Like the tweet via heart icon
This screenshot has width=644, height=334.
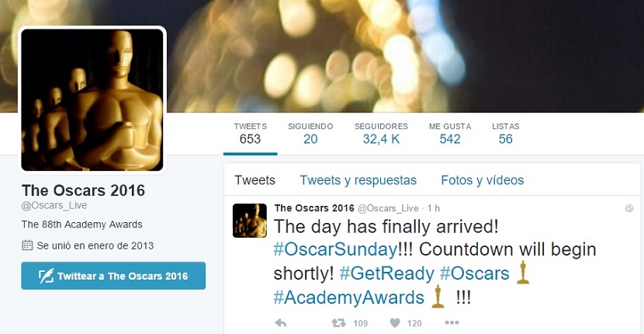click(x=395, y=323)
